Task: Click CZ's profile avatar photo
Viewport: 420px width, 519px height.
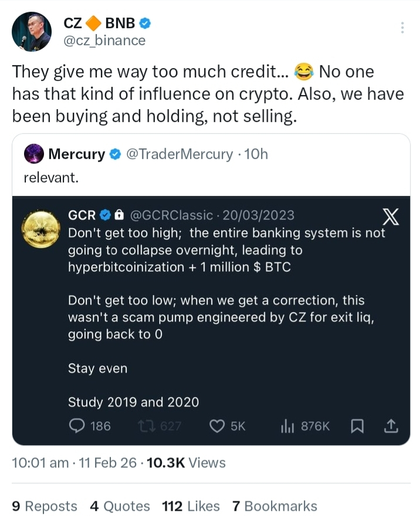Action: coord(31,32)
